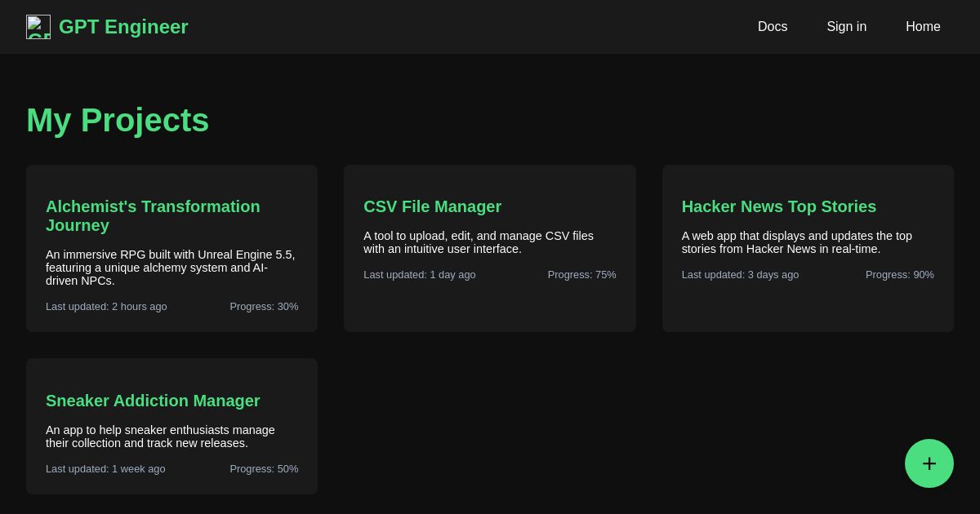Open the CSV File Manager project
This screenshot has height=514, width=980.
click(x=432, y=206)
